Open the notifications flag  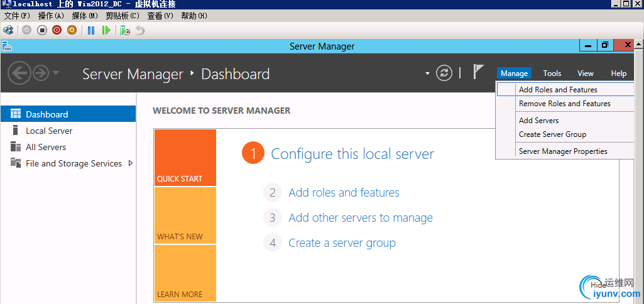pos(478,72)
